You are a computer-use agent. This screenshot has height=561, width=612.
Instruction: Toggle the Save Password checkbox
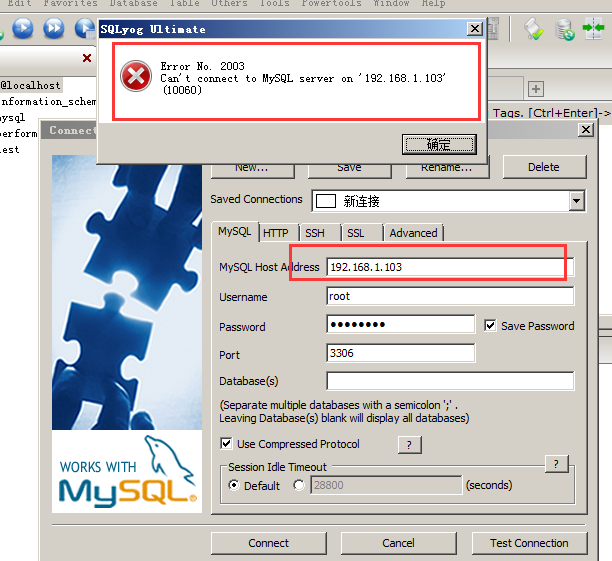coord(490,326)
